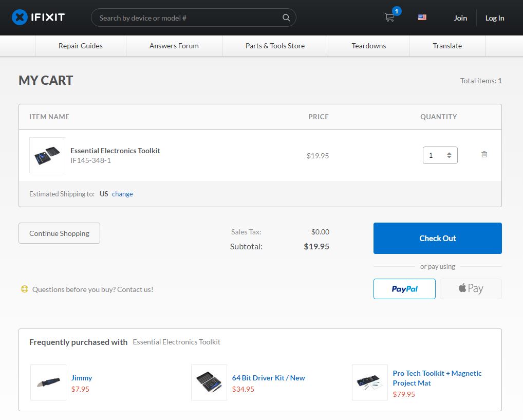The width and height of the screenshot is (523, 420).
Task: Open the quantity dropdown selector
Action: coord(440,155)
